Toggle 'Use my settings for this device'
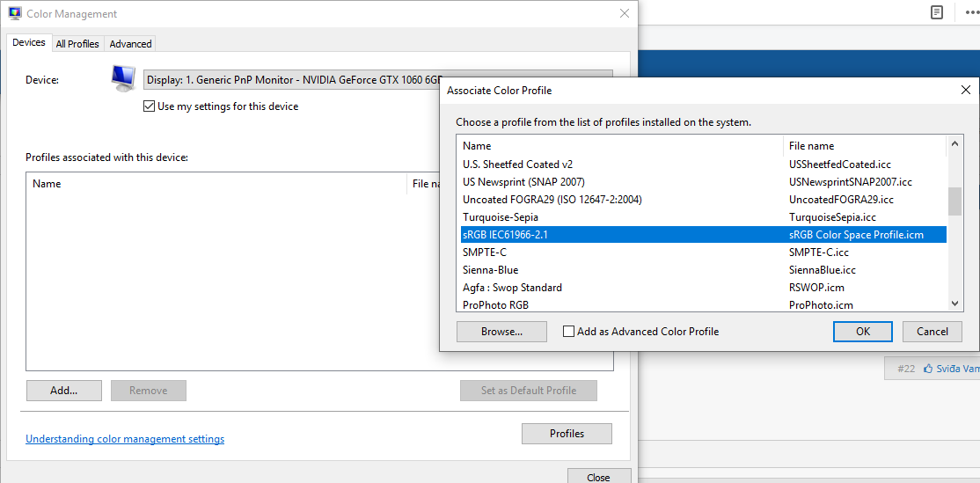Screen dimensions: 980x483 pos(149,106)
